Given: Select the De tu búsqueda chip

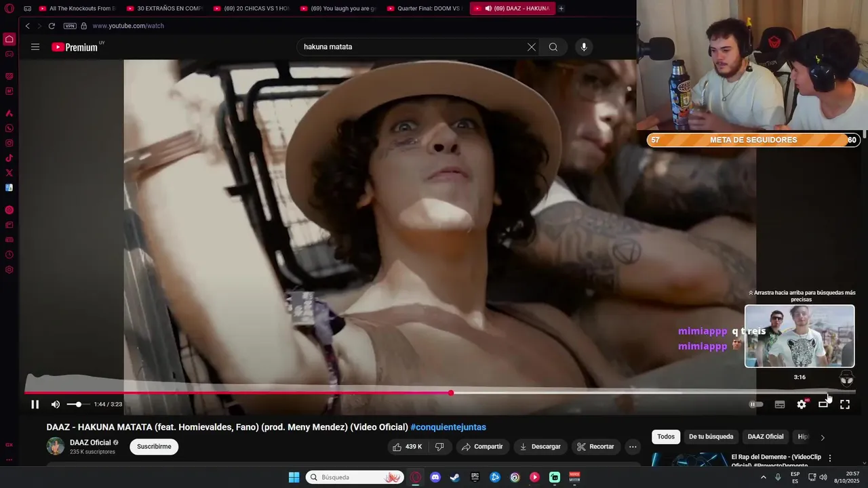Looking at the screenshot, I should [x=711, y=437].
